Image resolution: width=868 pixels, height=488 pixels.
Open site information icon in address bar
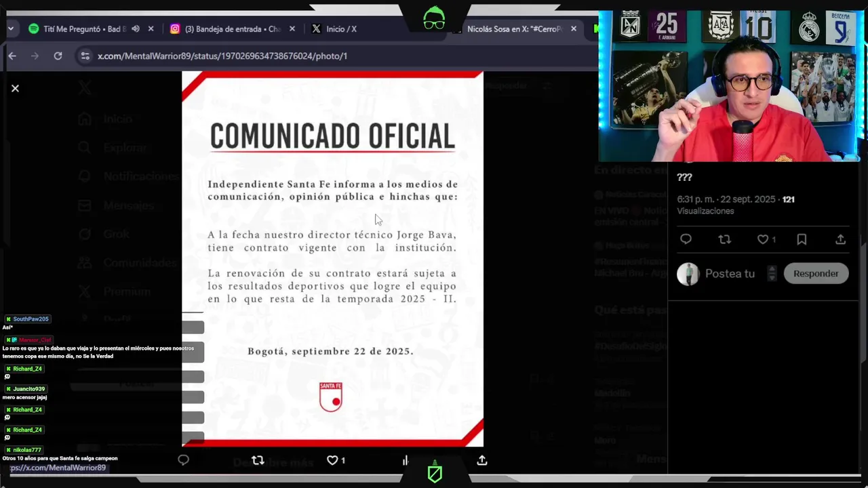point(85,56)
